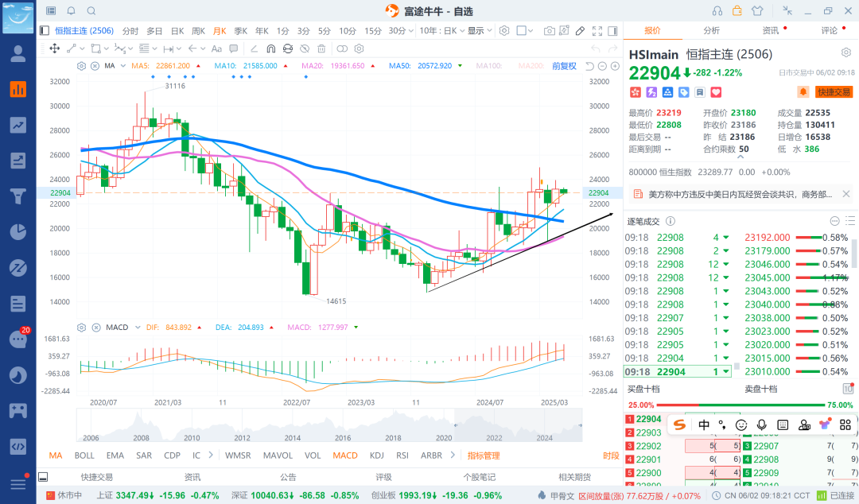Image resolution: width=859 pixels, height=504 pixels.
Task: Click the chart settings gear next to 显示
Action: [x=504, y=31]
